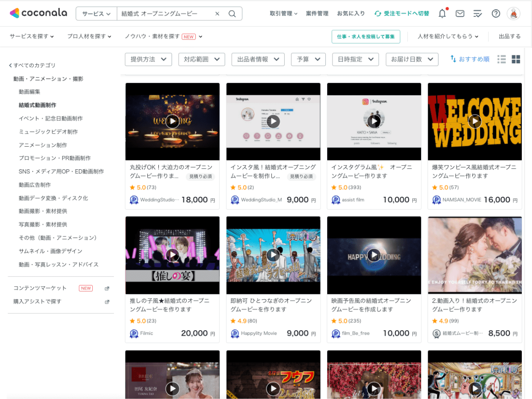Open the お届け日数 filter dropdown

pos(412,59)
